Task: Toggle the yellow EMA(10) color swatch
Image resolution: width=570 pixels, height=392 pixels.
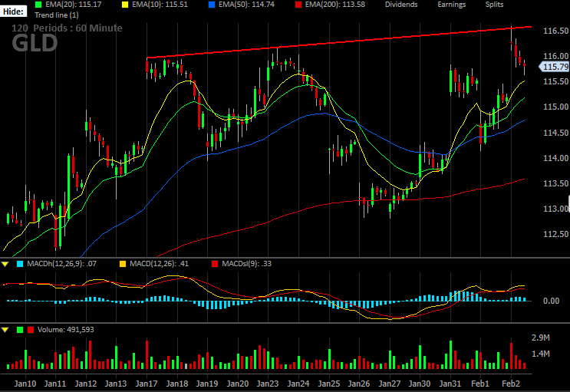Action: point(125,5)
